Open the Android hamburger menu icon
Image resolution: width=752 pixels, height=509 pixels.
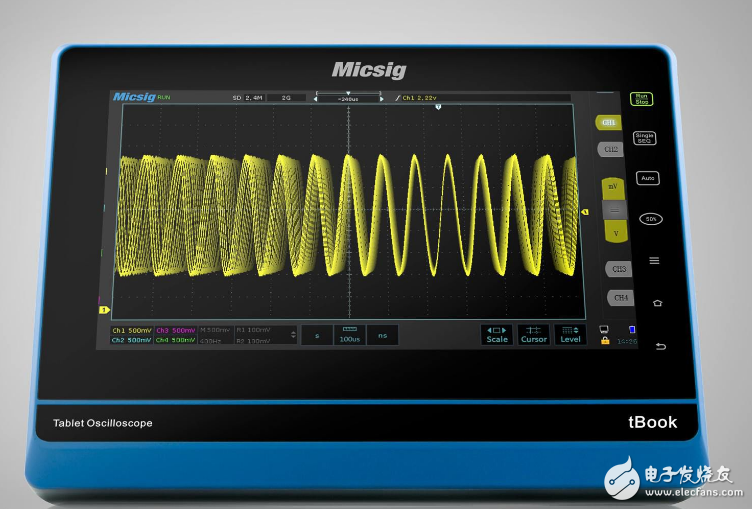[655, 260]
